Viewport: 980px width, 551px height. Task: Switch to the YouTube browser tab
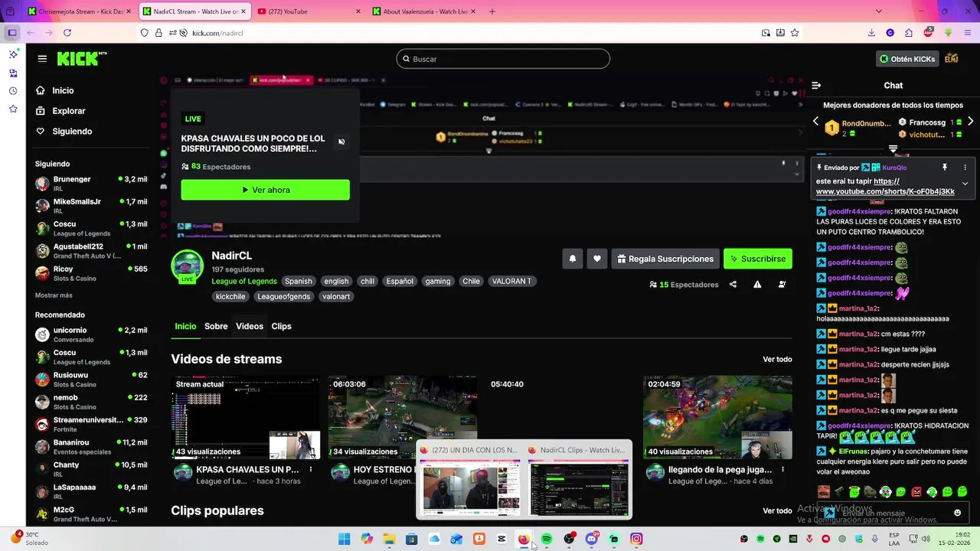click(309, 11)
